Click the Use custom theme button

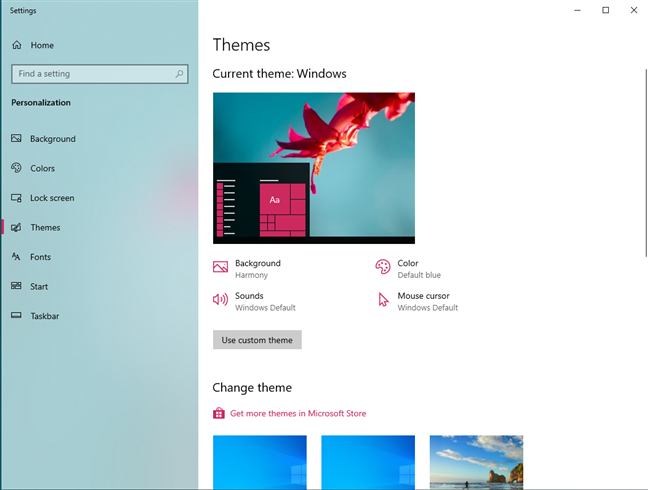point(257,340)
